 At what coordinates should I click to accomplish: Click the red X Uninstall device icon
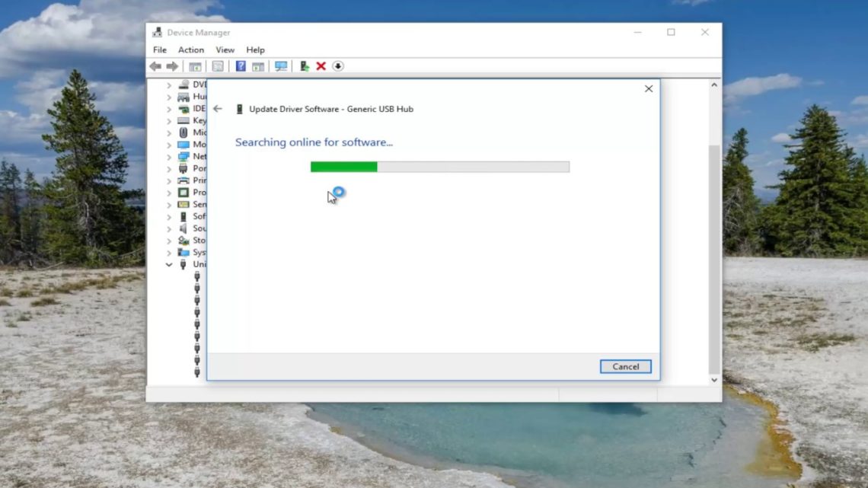[321, 66]
